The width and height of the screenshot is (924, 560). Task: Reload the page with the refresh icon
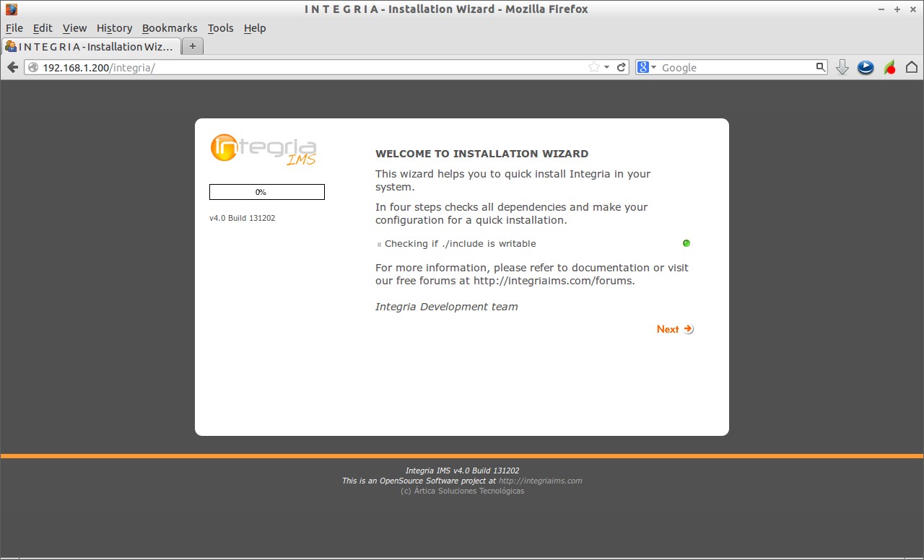pos(621,67)
